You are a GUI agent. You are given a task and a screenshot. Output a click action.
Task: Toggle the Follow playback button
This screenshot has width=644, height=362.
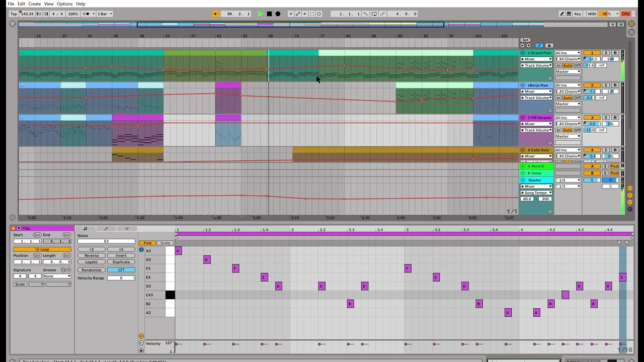(215, 14)
